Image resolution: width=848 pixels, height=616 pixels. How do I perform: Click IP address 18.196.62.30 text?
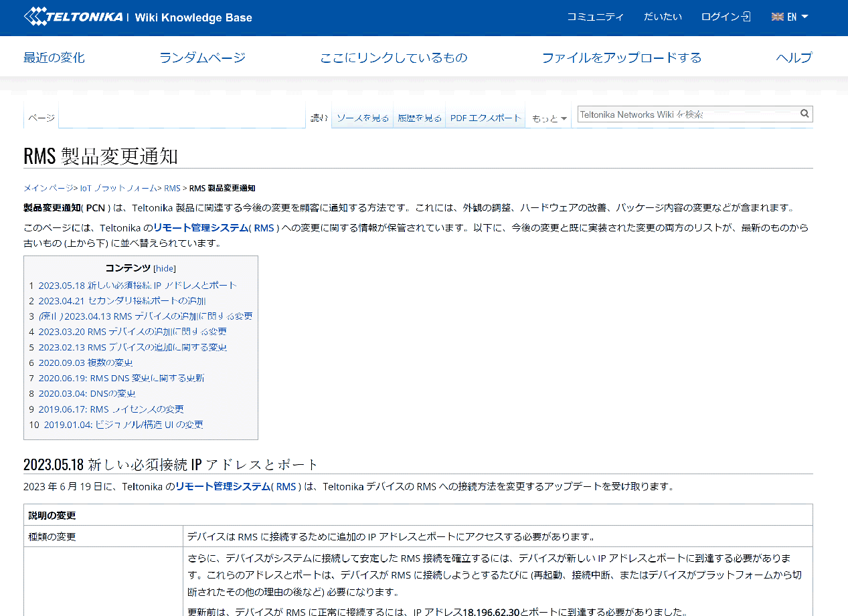tap(491, 611)
